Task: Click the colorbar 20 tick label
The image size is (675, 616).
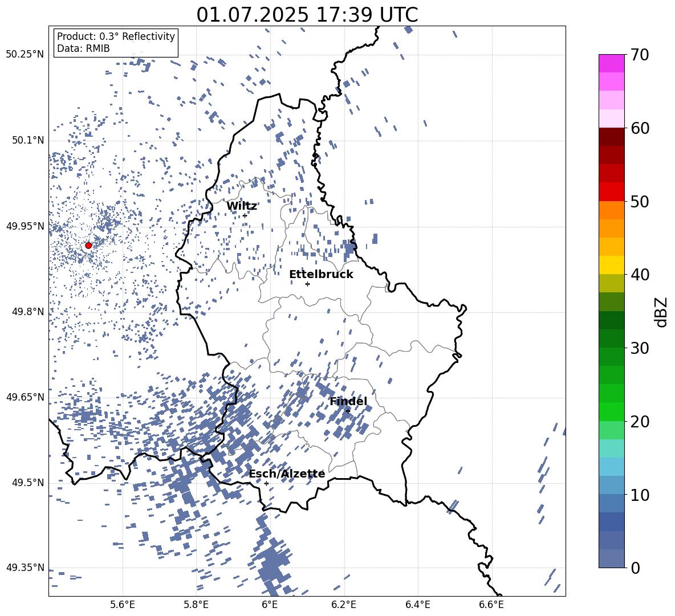Action: click(x=640, y=422)
